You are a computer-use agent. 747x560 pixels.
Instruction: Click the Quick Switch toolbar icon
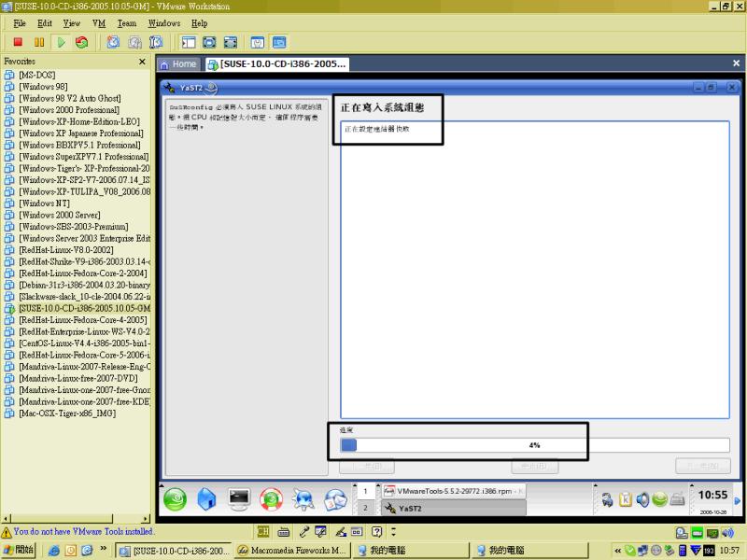pos(231,42)
